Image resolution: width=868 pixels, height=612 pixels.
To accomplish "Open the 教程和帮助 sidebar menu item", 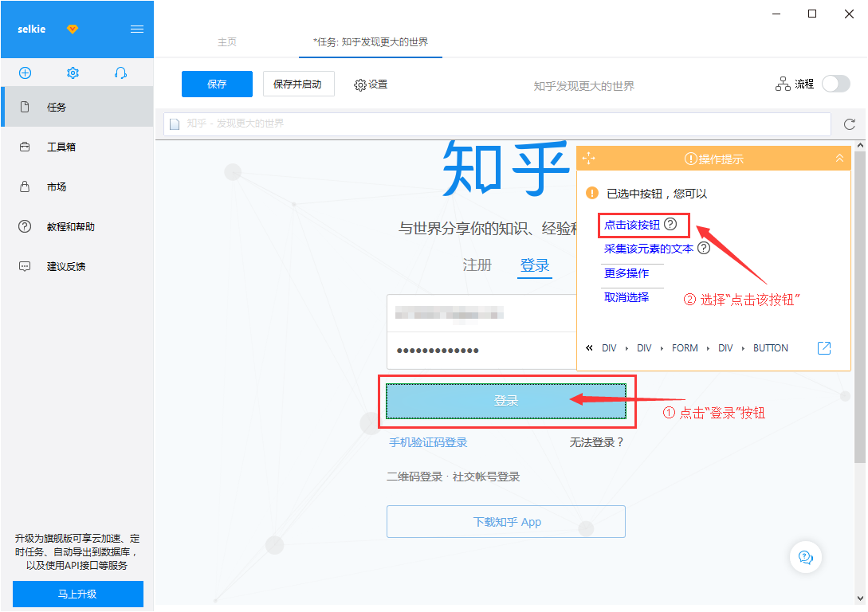I will pos(77,226).
